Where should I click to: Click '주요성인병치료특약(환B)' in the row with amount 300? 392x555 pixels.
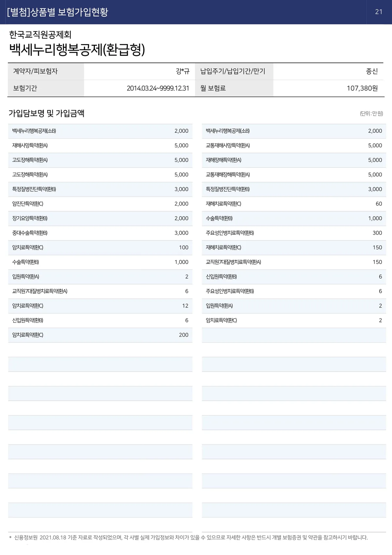[230, 233]
